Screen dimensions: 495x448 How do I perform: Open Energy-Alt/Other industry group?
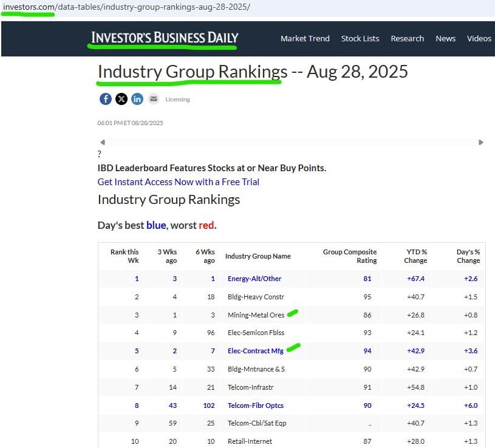pos(254,279)
